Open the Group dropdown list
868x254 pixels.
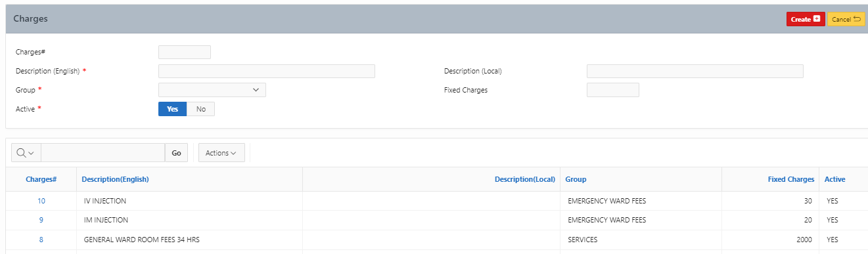pyautogui.click(x=212, y=90)
